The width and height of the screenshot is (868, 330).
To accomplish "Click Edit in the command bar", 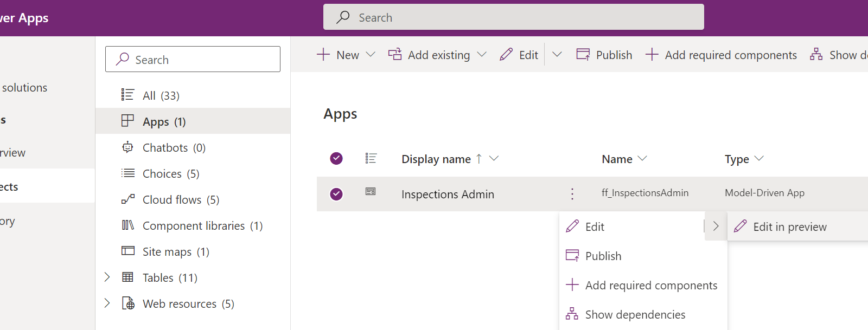I will 528,55.
